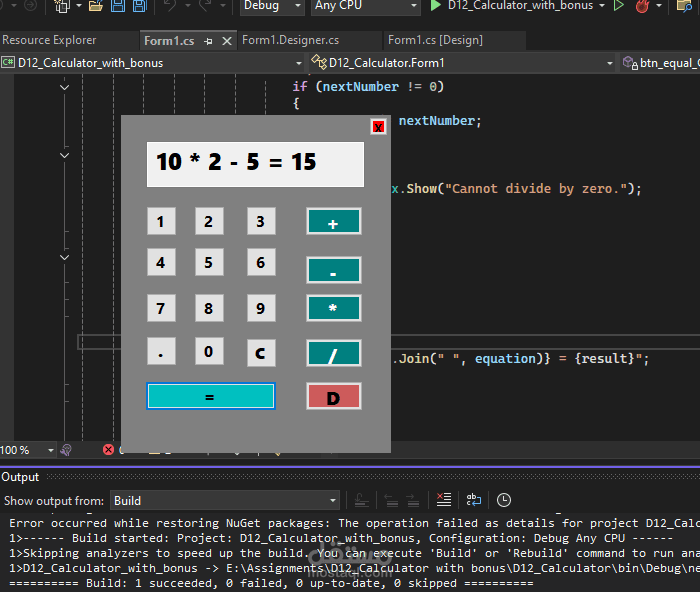The height and width of the screenshot is (592, 700).
Task: Collapse the third code outlining chevron
Action: (64, 258)
